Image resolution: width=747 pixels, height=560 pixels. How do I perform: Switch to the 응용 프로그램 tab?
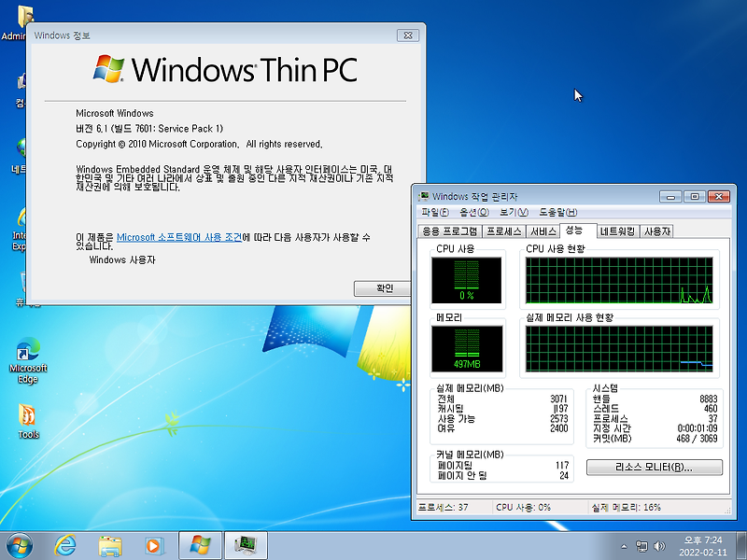[450, 231]
